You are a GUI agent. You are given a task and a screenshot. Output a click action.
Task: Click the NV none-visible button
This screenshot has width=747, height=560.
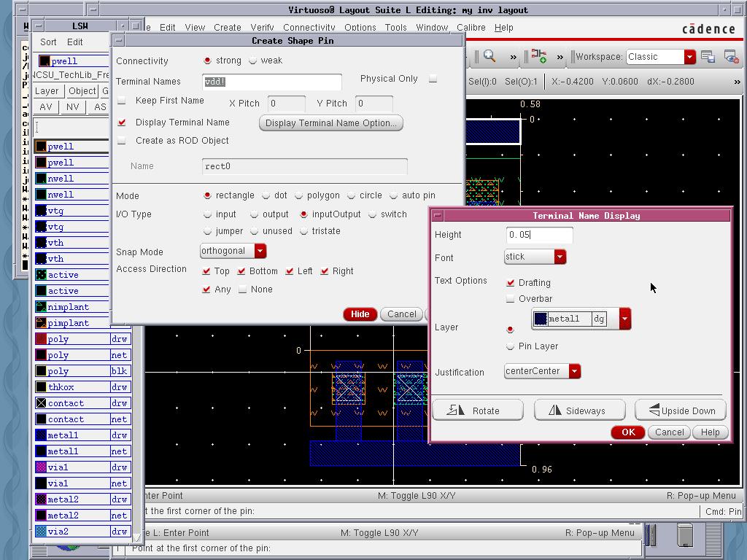tap(72, 106)
